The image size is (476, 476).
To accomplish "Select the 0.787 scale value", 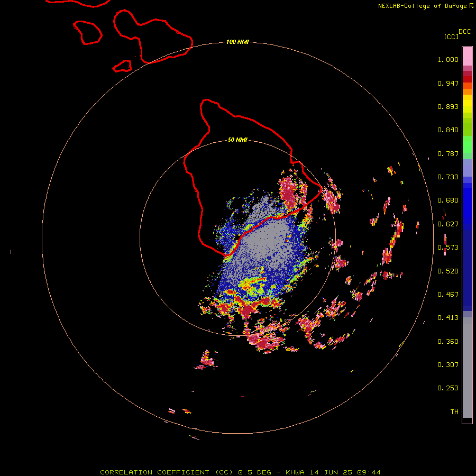I will [x=448, y=153].
